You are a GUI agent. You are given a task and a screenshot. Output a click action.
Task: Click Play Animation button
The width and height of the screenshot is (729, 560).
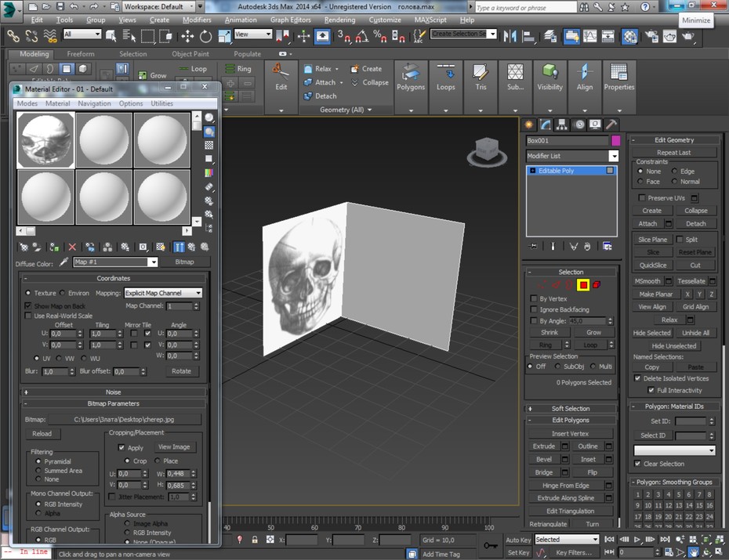(x=637, y=540)
